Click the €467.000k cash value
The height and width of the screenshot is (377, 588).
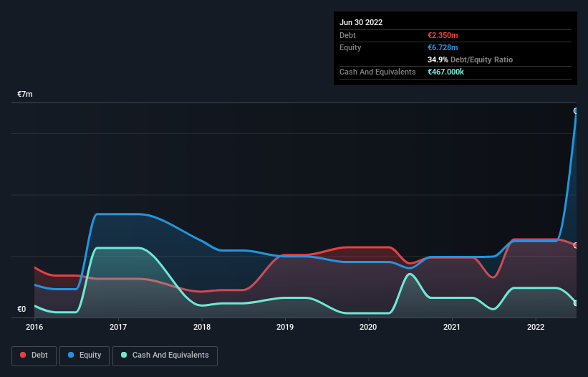coord(446,72)
